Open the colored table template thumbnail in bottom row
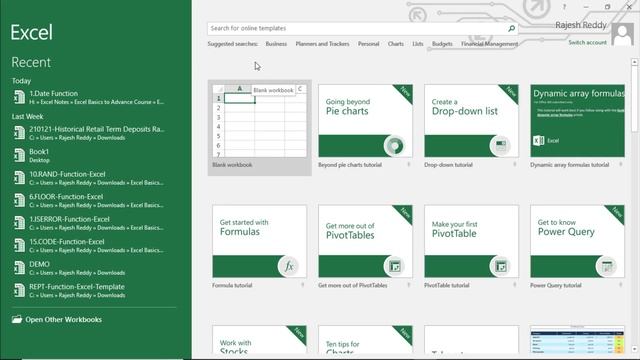The height and width of the screenshot is (360, 640). click(x=578, y=340)
